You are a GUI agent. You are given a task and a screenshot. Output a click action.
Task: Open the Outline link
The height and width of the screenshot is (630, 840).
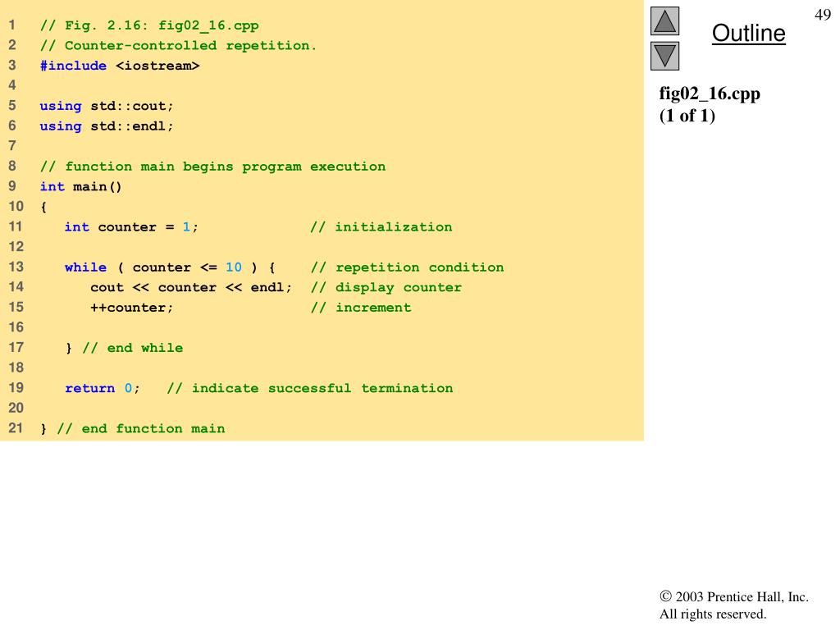point(748,33)
